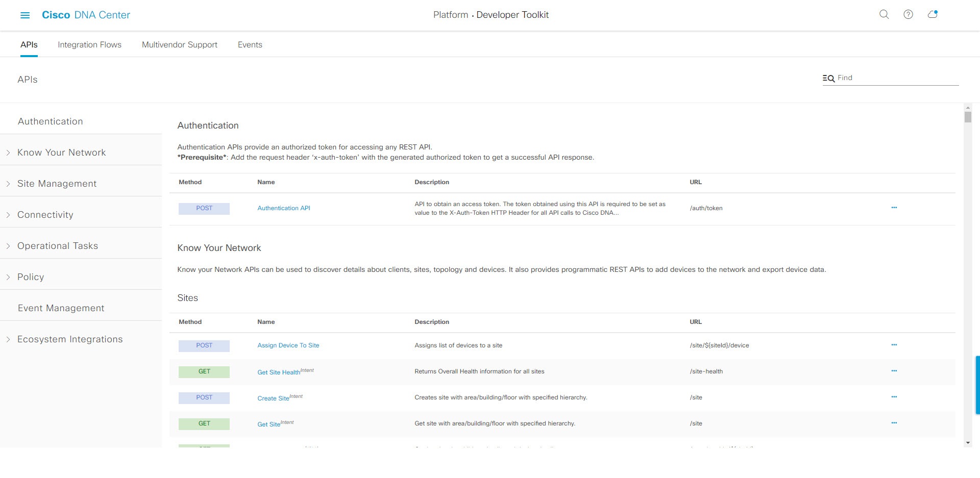
Task: Select Multivendor Support tab
Action: pyautogui.click(x=179, y=44)
